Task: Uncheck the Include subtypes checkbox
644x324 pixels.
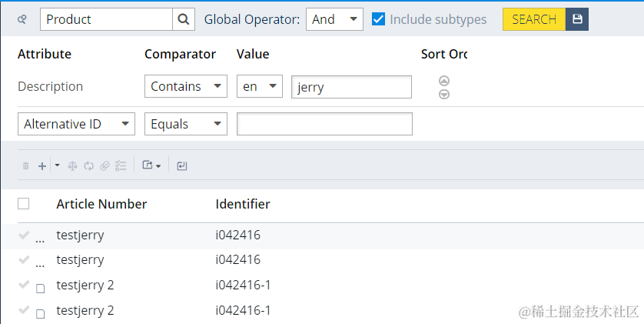Action: coord(378,19)
